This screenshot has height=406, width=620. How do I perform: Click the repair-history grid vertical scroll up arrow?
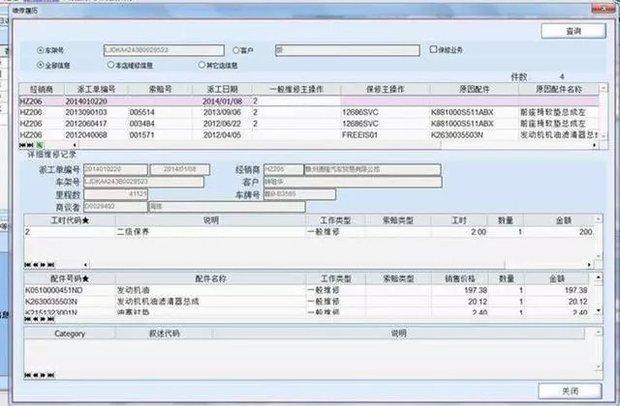(x=603, y=89)
